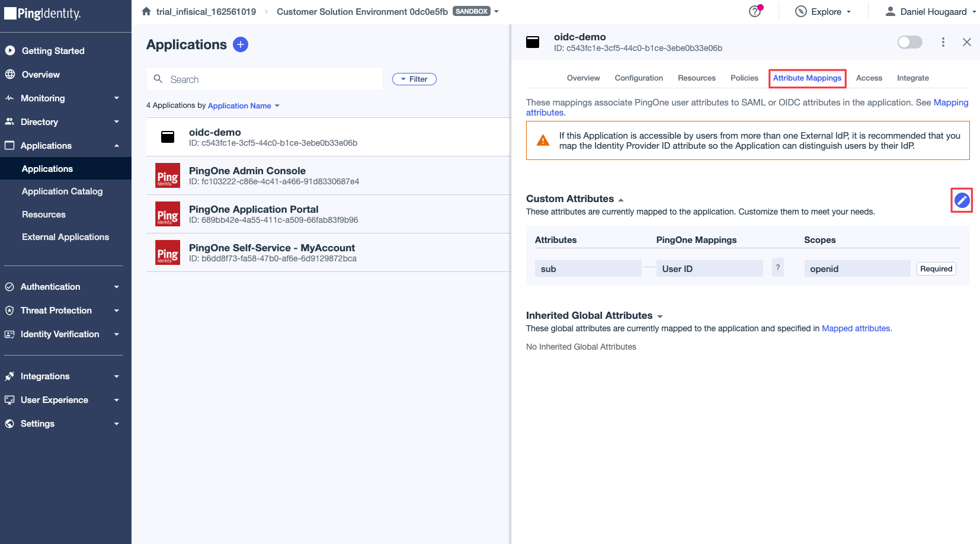Open the Explore dropdown
This screenshot has width=980, height=544.
pos(823,11)
